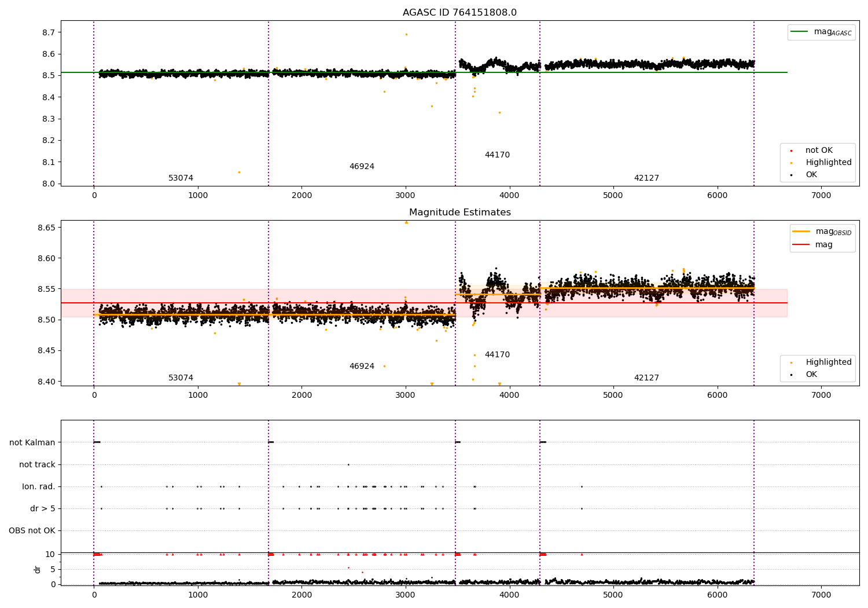Screen dimensions: 868x608
Task: Click obsid label 46924 in the middle plot
Action: 362,367
